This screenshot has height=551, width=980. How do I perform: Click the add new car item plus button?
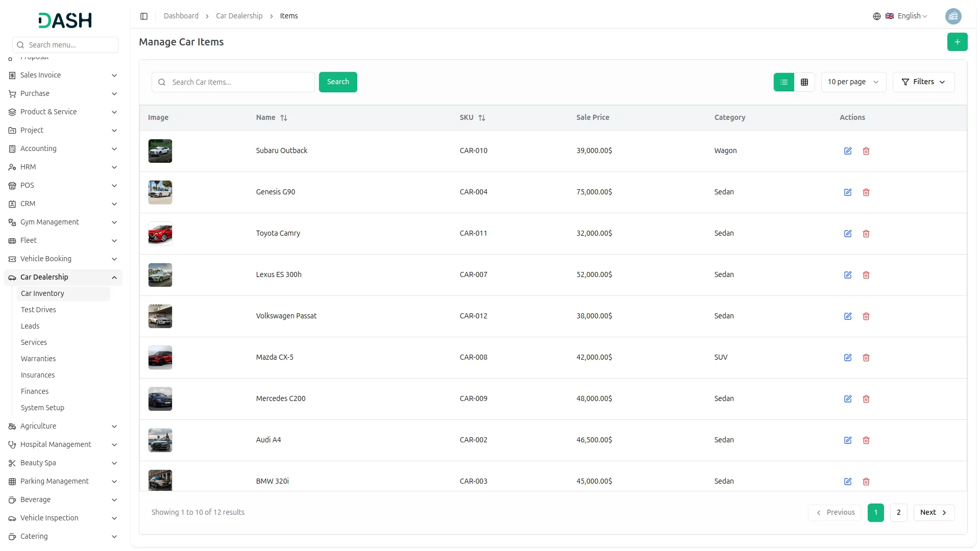click(957, 42)
